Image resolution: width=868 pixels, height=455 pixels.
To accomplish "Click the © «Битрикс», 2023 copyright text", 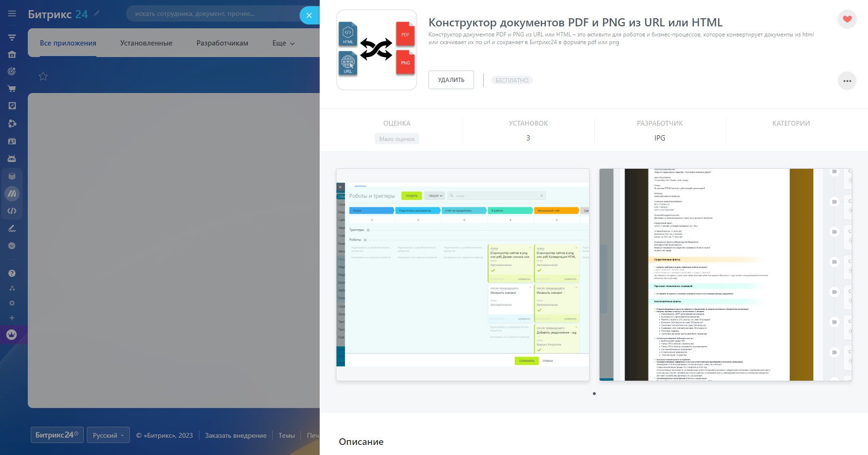I will 164,435.
